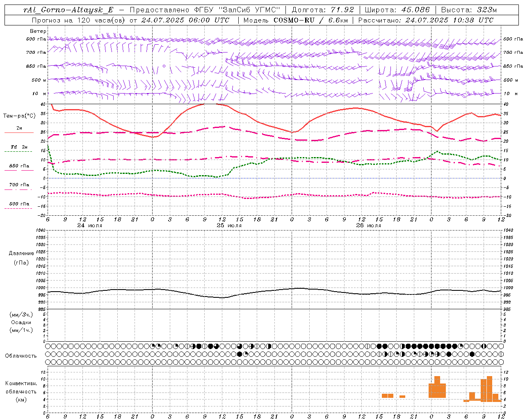Click the Td 2м dew point legend entry
The image size is (525, 420).
tap(19, 147)
